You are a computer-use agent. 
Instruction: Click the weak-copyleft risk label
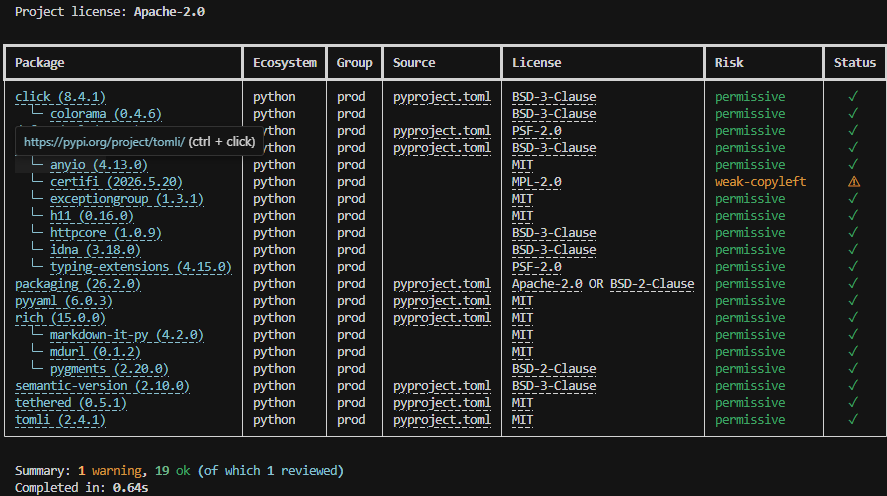760,182
